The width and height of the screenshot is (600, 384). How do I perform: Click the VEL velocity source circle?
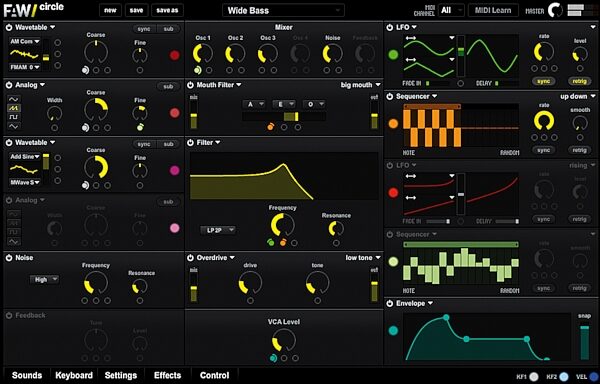593,377
